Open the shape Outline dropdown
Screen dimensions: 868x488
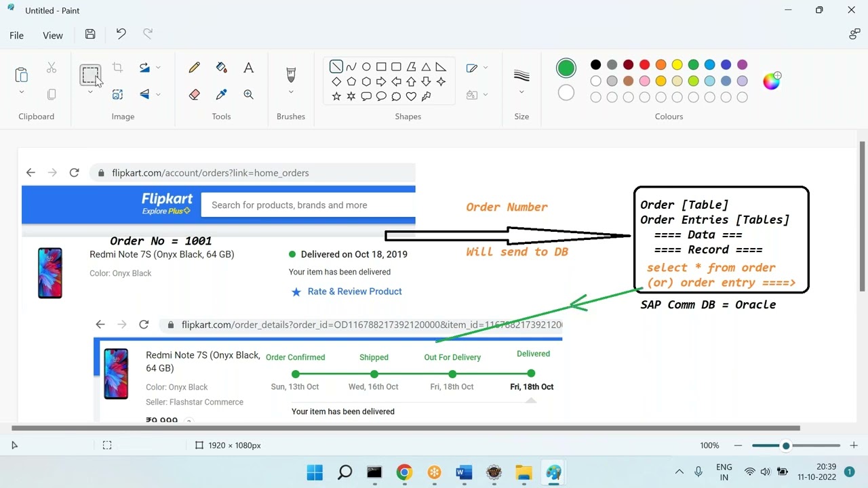pos(477,68)
